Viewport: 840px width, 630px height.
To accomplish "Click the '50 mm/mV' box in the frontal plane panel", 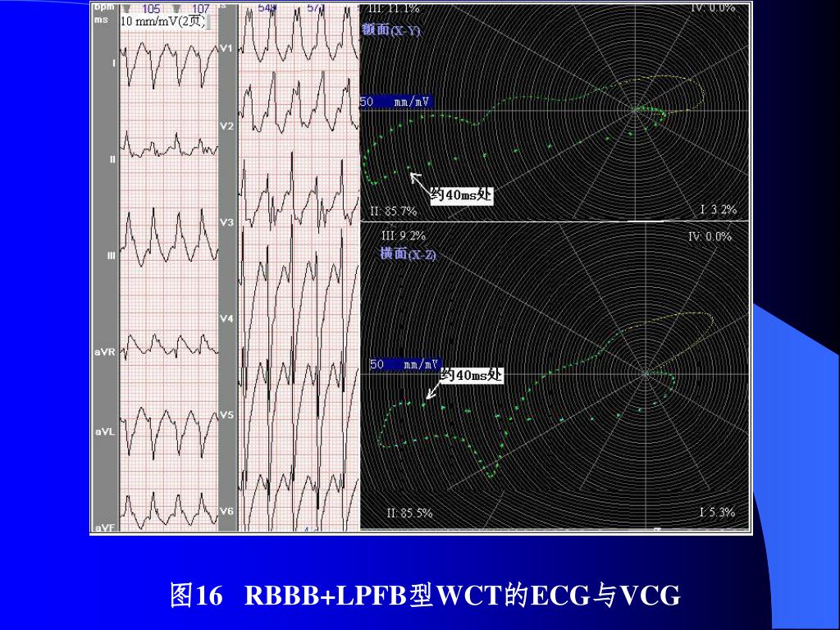I will [396, 102].
